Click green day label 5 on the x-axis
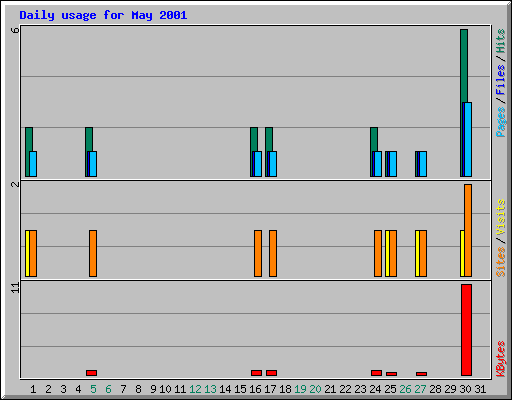Screen dimensions: 512x400 (93, 389)
